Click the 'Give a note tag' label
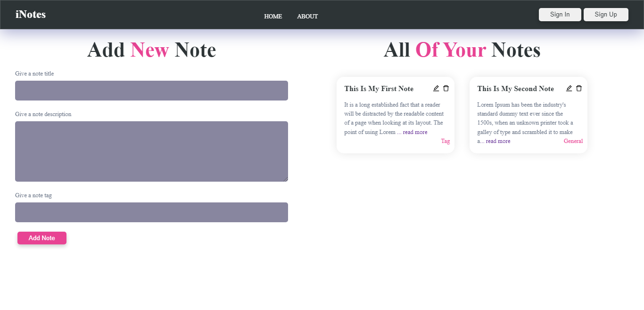The width and height of the screenshot is (644, 310). (x=33, y=195)
